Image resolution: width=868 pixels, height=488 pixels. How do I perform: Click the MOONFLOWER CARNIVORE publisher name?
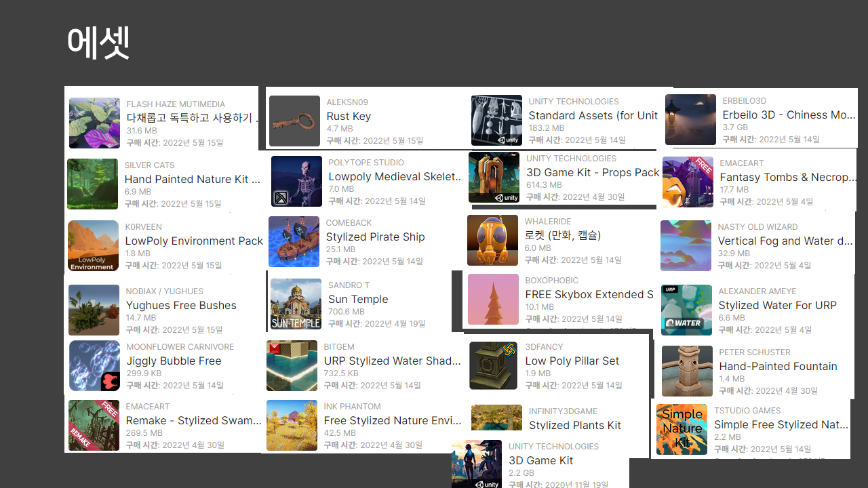180,347
